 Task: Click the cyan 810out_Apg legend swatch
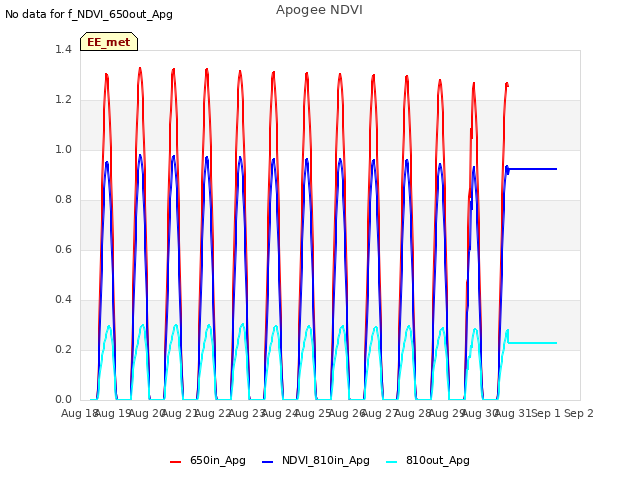pyautogui.click(x=391, y=462)
